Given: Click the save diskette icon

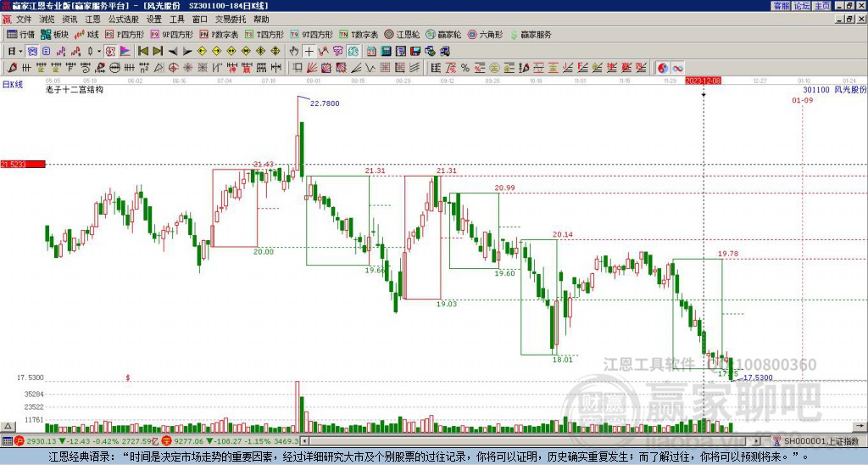Looking at the screenshot, I should tap(415, 51).
